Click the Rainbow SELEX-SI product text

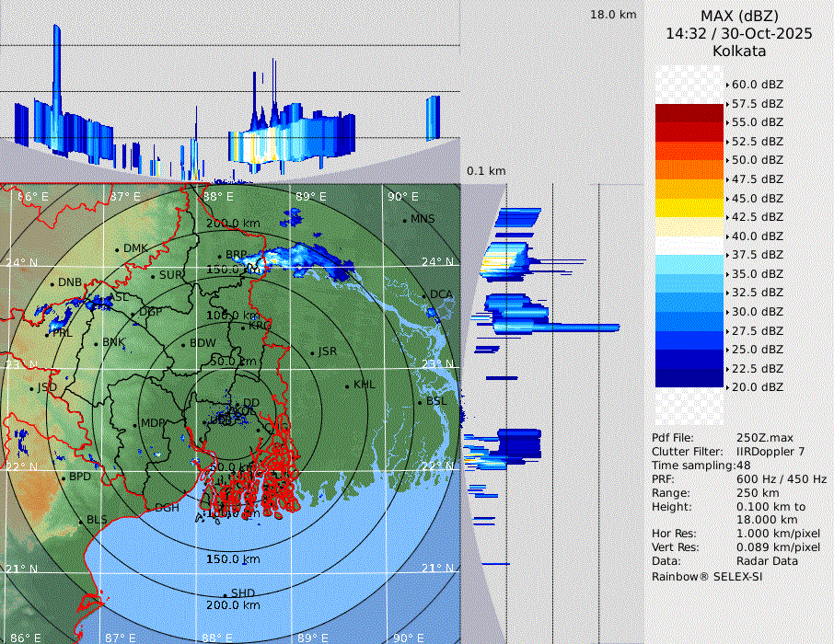coord(707,576)
